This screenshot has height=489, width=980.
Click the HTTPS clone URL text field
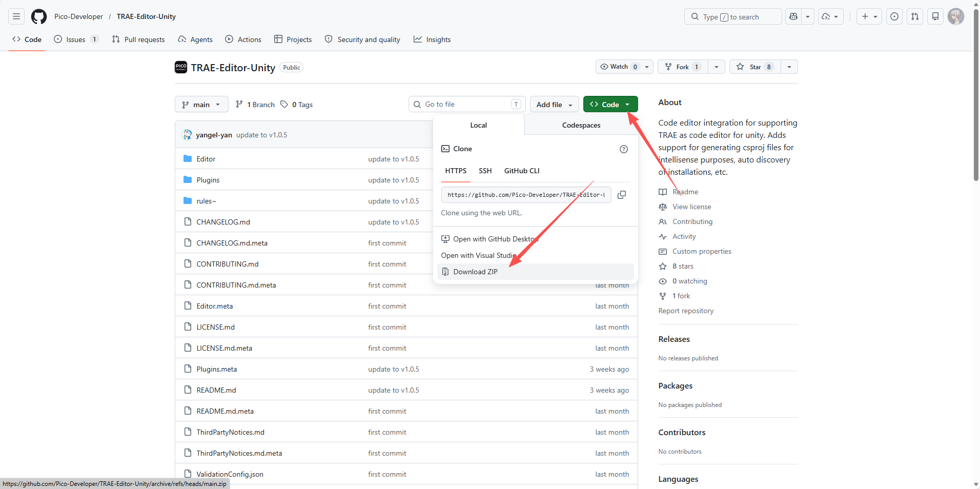pos(526,195)
